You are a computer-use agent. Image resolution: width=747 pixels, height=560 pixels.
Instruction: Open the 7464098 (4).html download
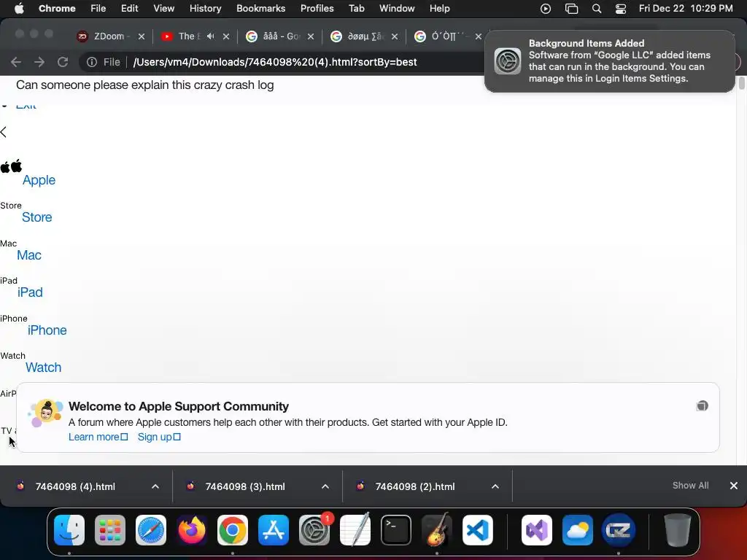point(75,486)
